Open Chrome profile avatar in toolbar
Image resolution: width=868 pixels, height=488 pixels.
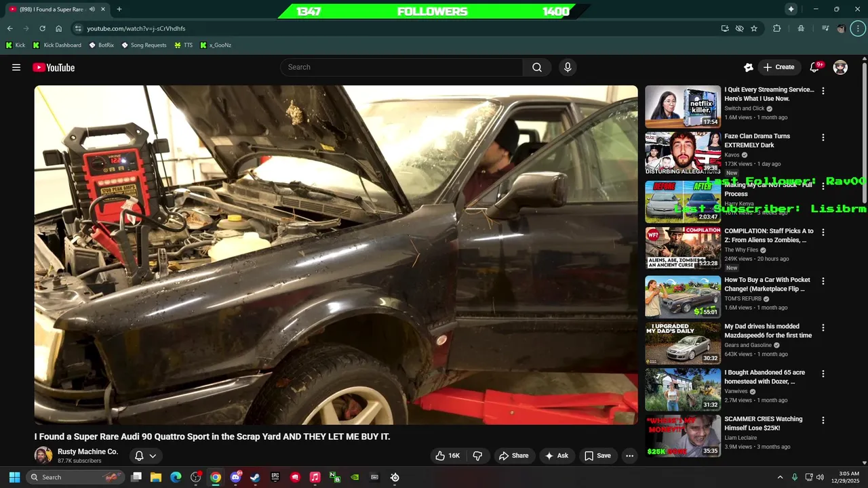coord(842,28)
